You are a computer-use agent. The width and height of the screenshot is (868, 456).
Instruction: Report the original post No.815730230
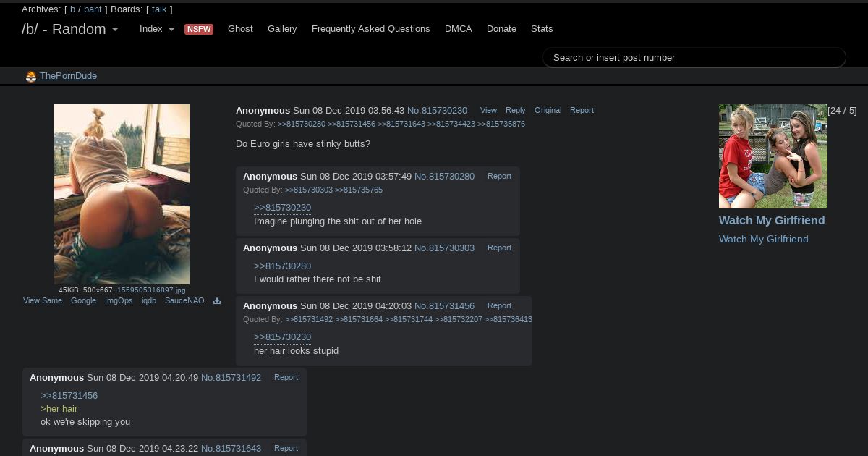tap(582, 111)
